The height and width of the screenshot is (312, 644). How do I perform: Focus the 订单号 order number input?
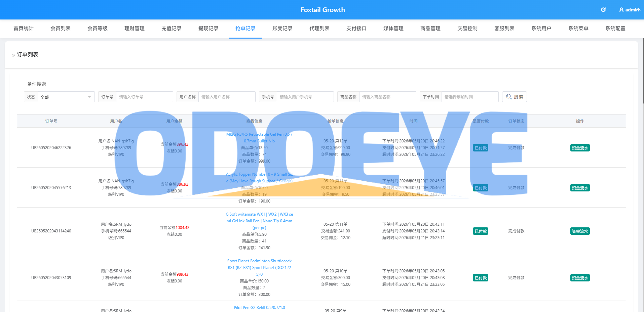pos(144,97)
